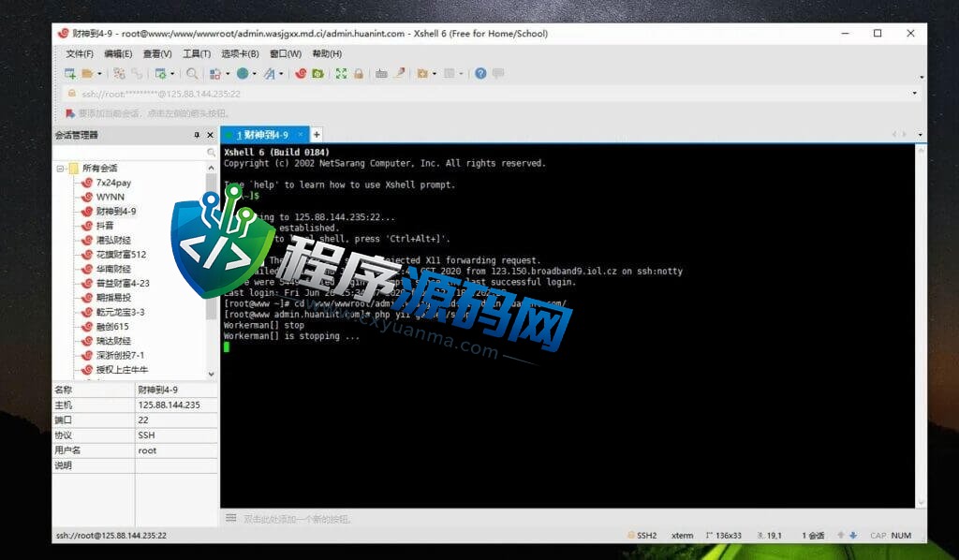Expand the address bar history dropdown
Viewport: 959px width, 560px height.
914,94
